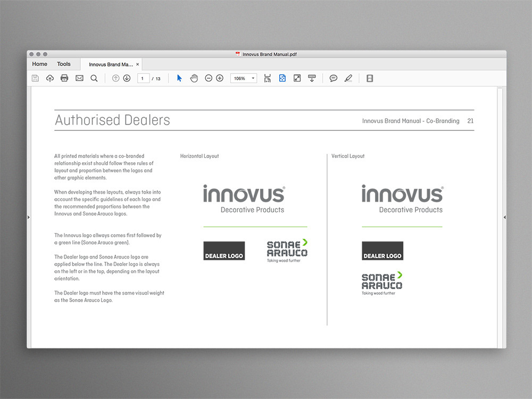Viewport: 532px width, 399px height.
Task: Click the innovus logo under Vertical Layout
Action: click(402, 199)
